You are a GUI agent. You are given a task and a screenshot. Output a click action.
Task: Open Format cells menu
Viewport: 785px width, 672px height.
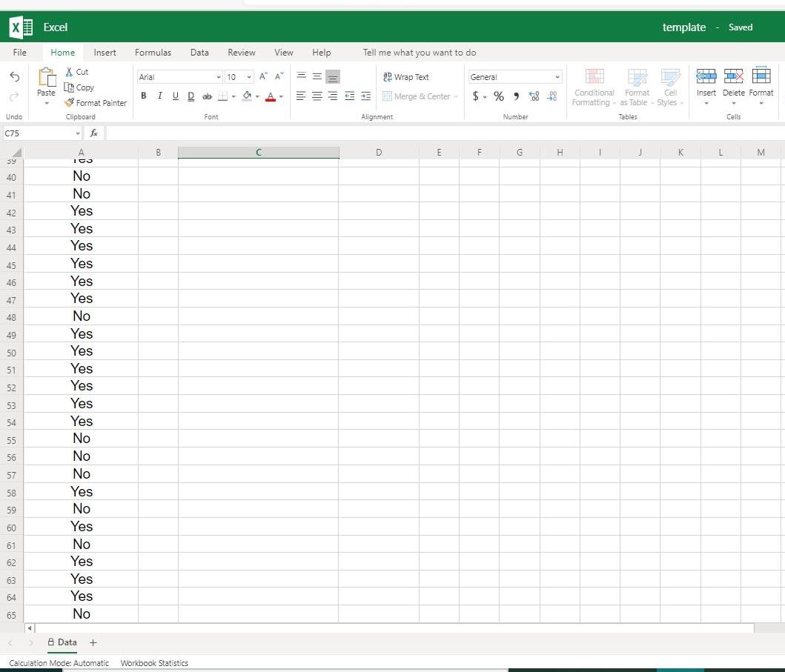tap(761, 87)
